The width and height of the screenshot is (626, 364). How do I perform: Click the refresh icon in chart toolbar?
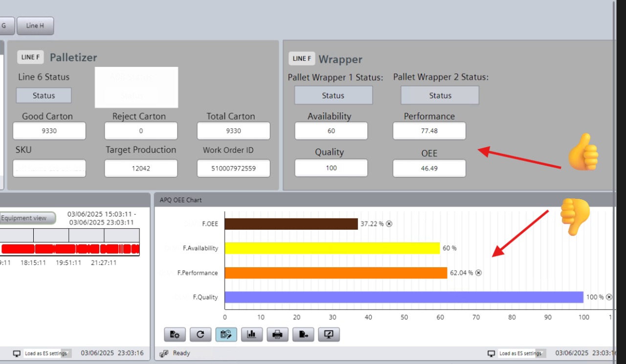pos(201,334)
